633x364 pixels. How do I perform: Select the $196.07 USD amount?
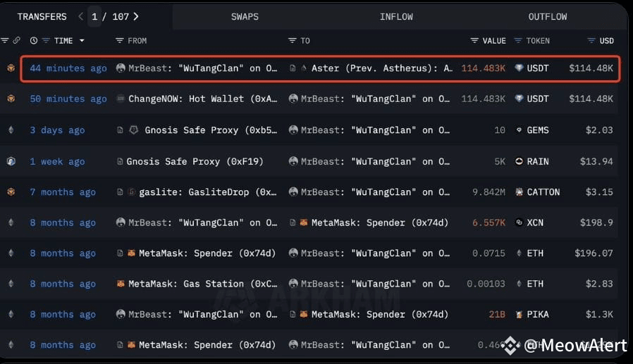click(594, 253)
